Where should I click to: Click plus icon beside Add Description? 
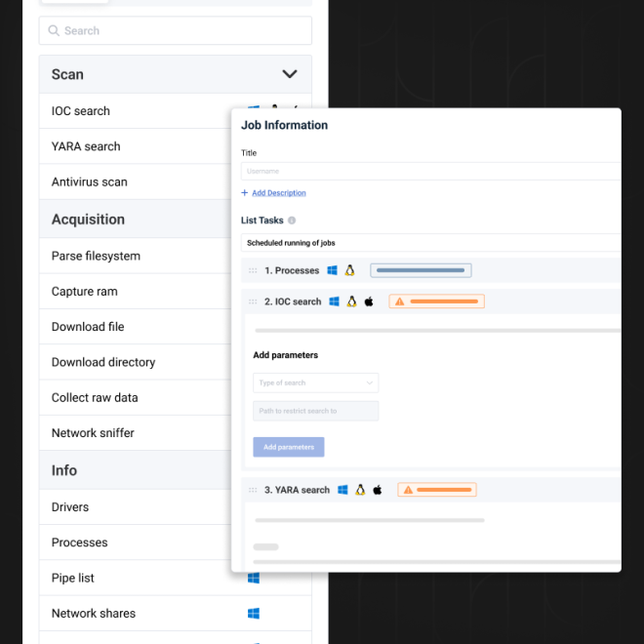(244, 192)
